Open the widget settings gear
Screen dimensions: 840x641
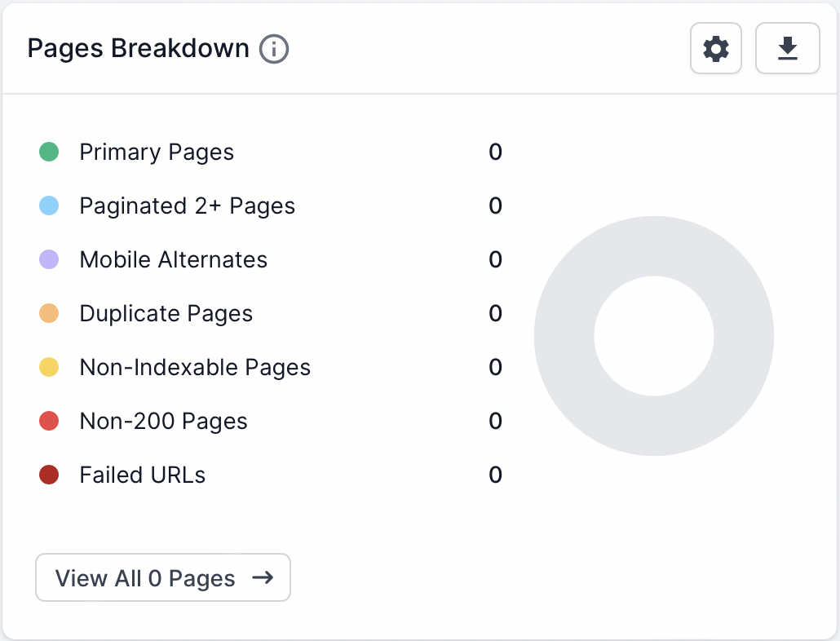coord(715,48)
